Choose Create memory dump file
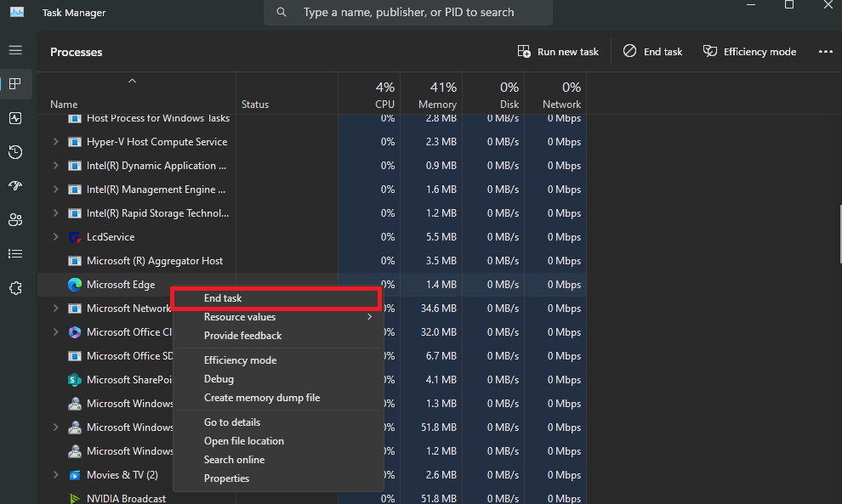The image size is (842, 504). 261,397
